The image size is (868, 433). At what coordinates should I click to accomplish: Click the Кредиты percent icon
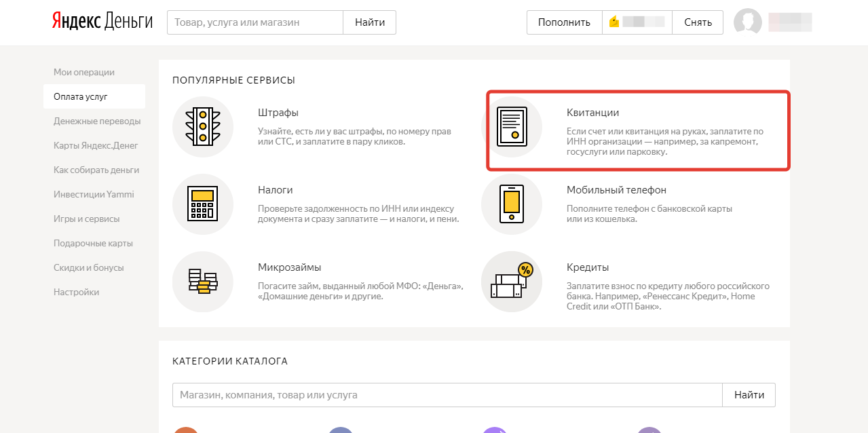512,281
